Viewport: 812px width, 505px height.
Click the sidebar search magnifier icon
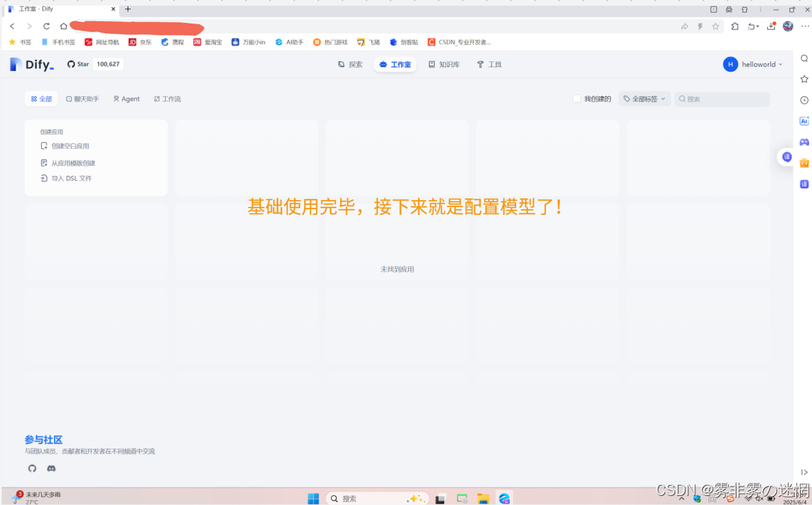point(804,58)
